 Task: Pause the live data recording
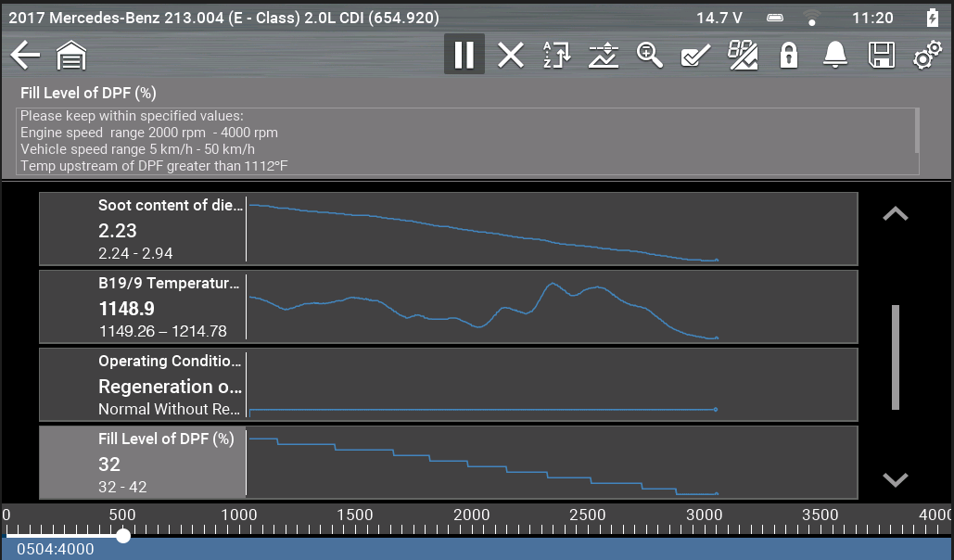(464, 56)
